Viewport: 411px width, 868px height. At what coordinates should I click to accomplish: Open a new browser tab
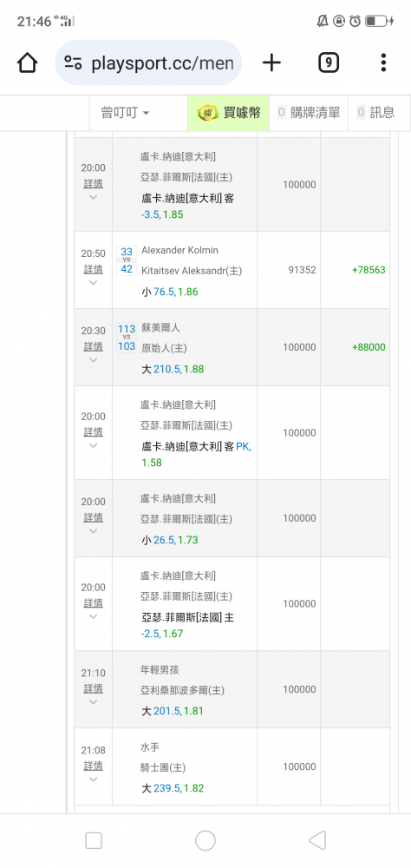click(x=271, y=63)
